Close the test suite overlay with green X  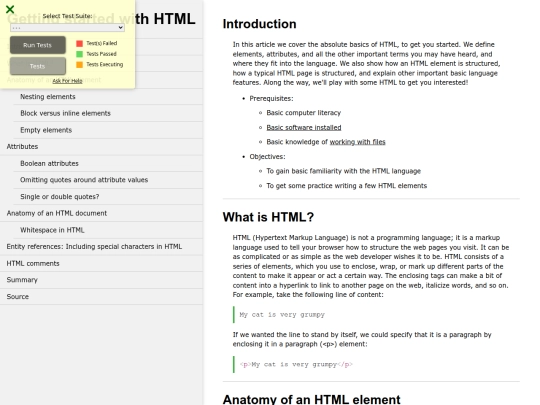10,9
